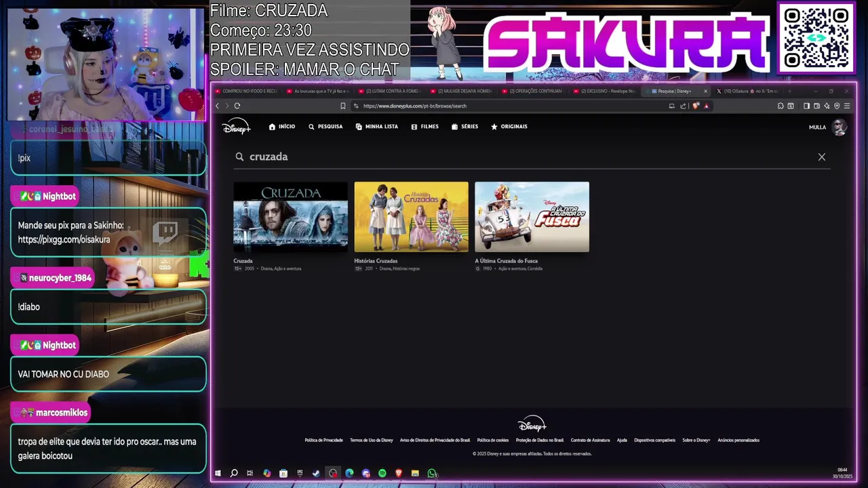Open the Contrato de Assinatura link
868x488 pixels.
[590, 441]
